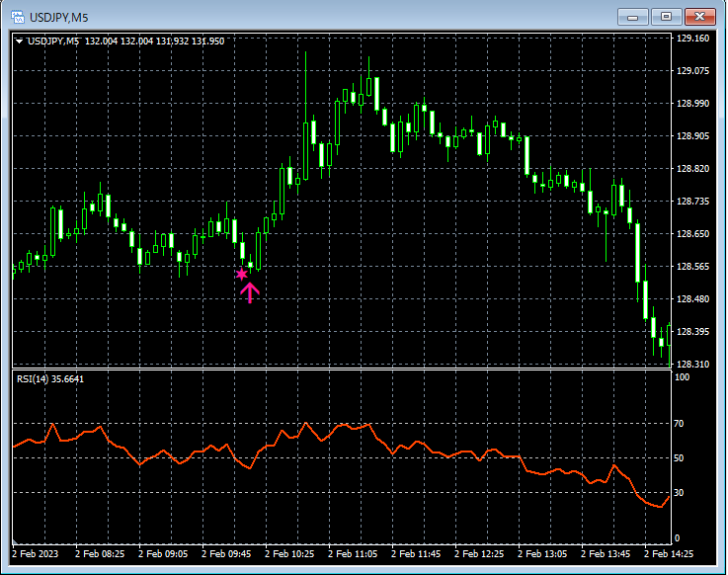Click the 2 Feb 09:05 time label
Screen dimensions: 728x575
point(163,554)
